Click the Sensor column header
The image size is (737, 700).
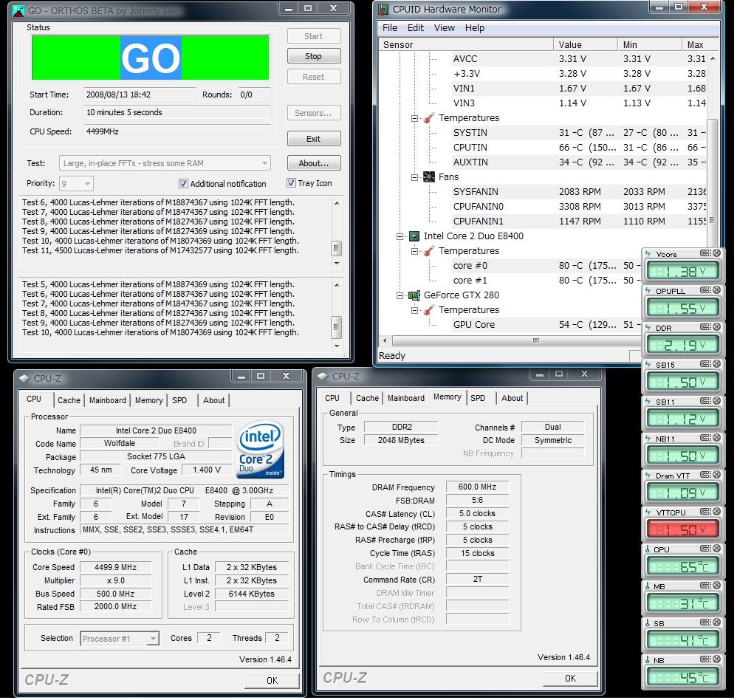(466, 44)
